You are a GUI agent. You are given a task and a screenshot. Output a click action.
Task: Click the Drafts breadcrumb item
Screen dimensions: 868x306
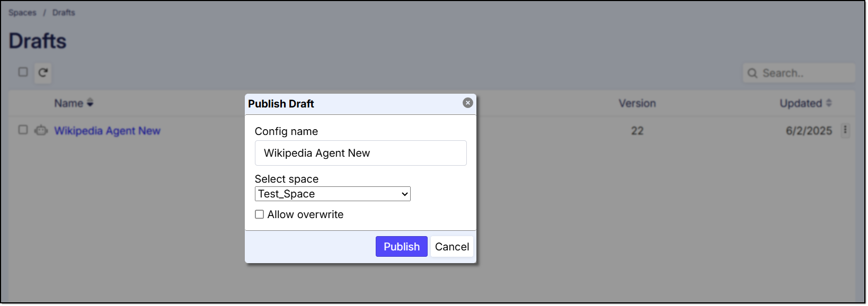pyautogui.click(x=64, y=13)
